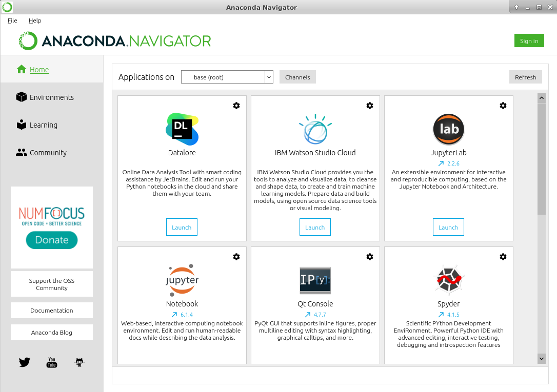The height and width of the screenshot is (392, 557).
Task: Open Anaconda's Twitter page
Action: [x=24, y=362]
